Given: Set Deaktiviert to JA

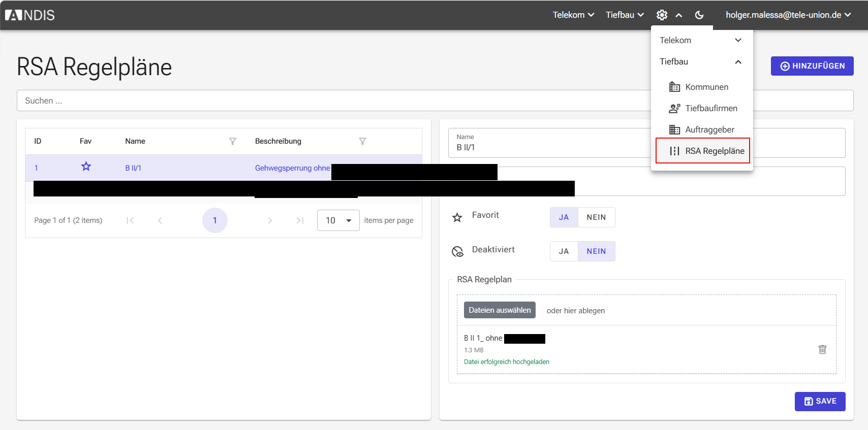Looking at the screenshot, I should 564,251.
